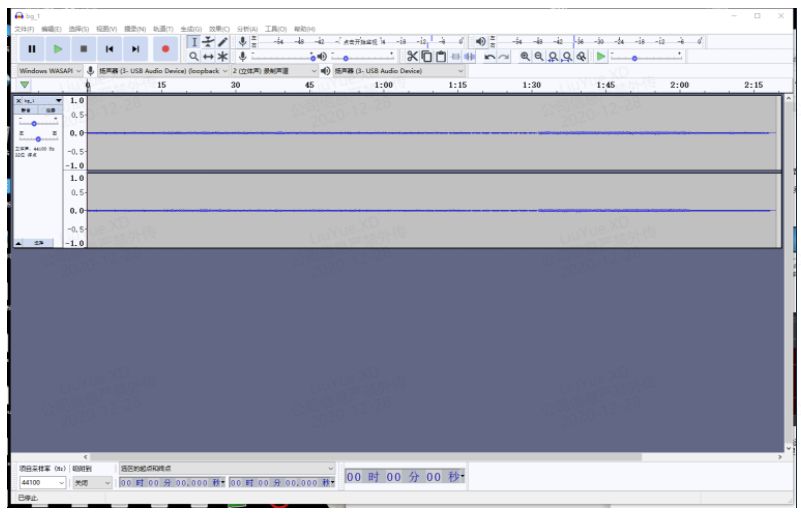This screenshot has height=516, width=801.
Task: Click the Copy icon in edit toolbar
Action: pos(427,56)
